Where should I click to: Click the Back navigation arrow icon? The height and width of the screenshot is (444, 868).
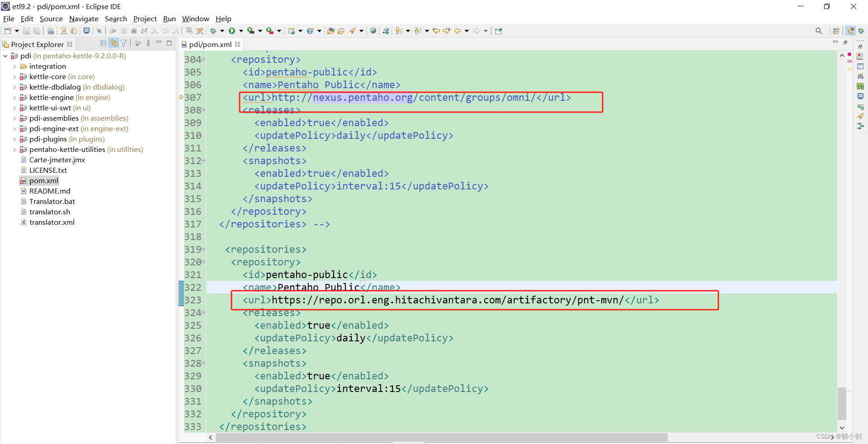pos(458,31)
